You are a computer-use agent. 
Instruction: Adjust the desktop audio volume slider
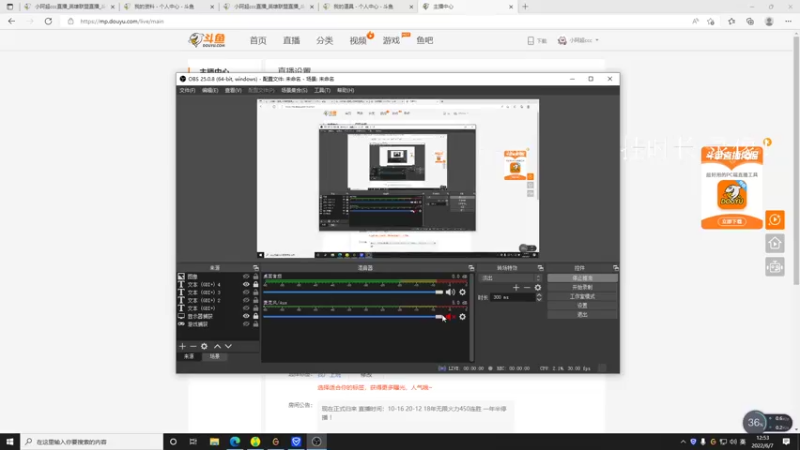pyautogui.click(x=353, y=292)
